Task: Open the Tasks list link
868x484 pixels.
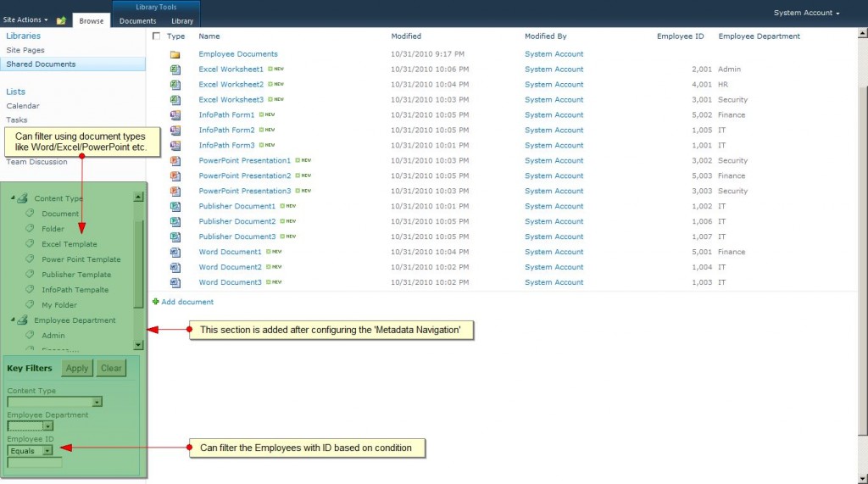Action: [x=17, y=120]
